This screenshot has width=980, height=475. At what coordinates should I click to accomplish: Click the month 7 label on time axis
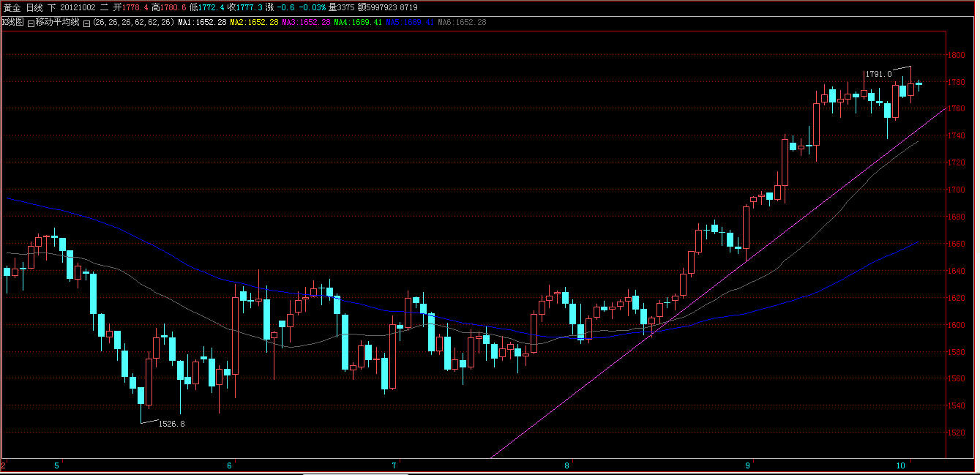coord(394,465)
